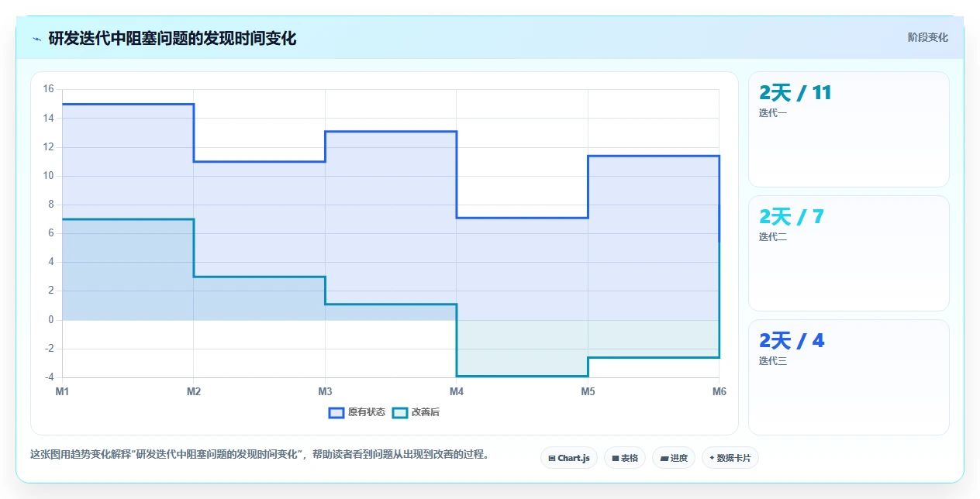Click the 数据卡片 tag
980x499 pixels.
coord(730,458)
